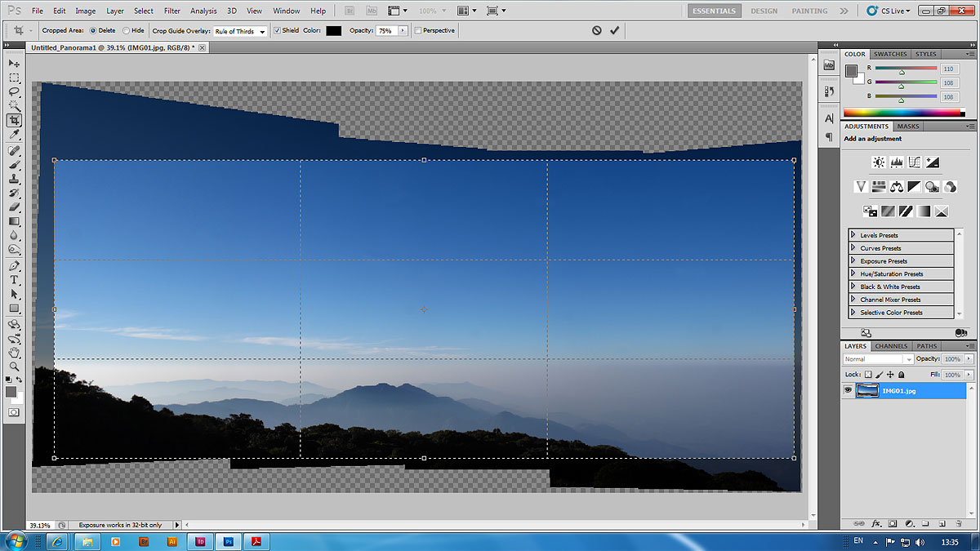Add a Brightness/Contrast adjustment
The width and height of the screenshot is (980, 551).
[879, 162]
